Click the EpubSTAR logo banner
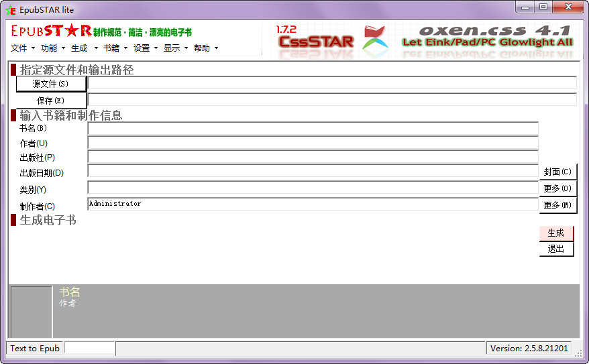Viewport: 589px width, 364px height. point(101,31)
